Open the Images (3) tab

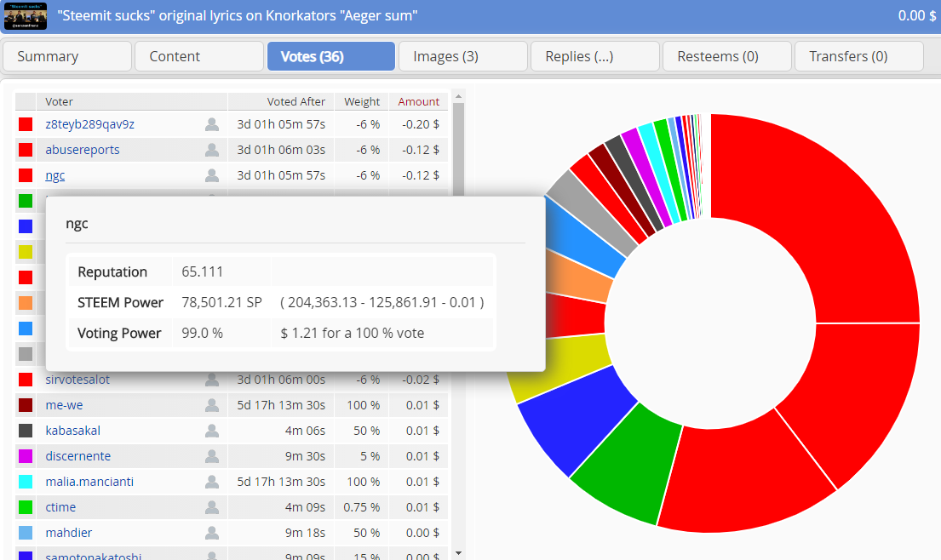point(463,56)
